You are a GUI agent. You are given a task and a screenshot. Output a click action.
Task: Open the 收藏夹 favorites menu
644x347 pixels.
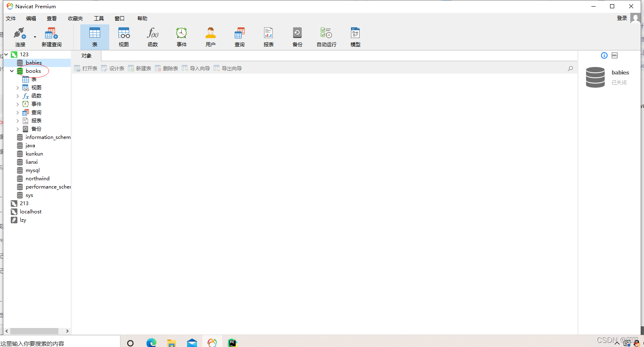[75, 19]
